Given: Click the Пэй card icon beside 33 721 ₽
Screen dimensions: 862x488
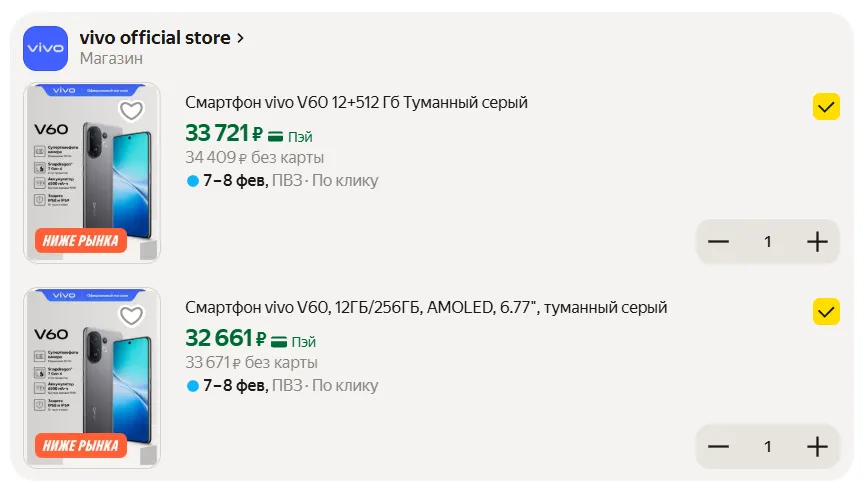Looking at the screenshot, I should tap(276, 136).
